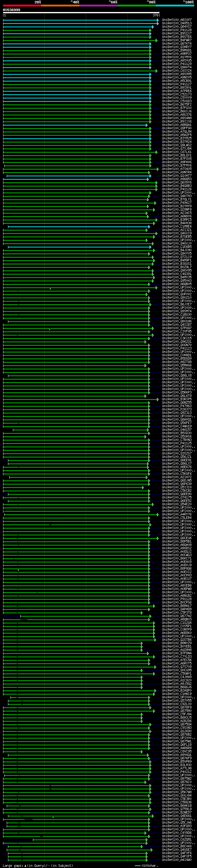Select the UniRef100_Q6TKT4 entry
The width and height of the screenshot is (197, 868).
(177, 43)
